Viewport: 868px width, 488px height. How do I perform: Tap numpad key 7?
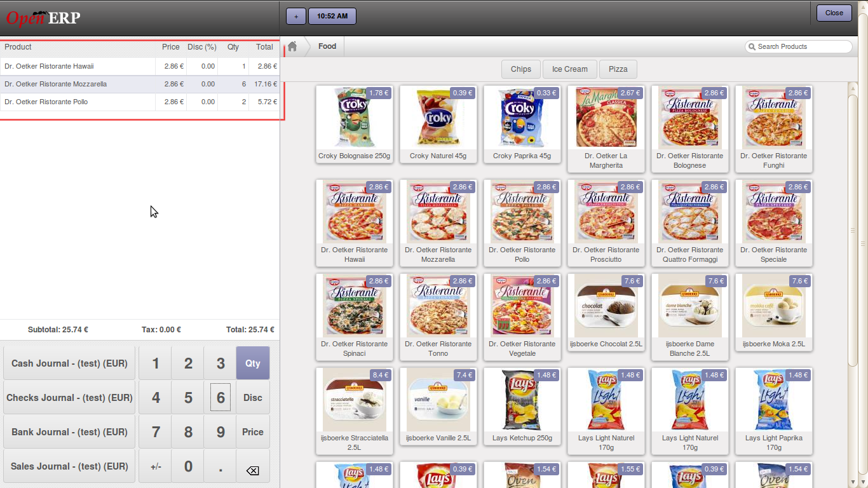pyautogui.click(x=156, y=432)
